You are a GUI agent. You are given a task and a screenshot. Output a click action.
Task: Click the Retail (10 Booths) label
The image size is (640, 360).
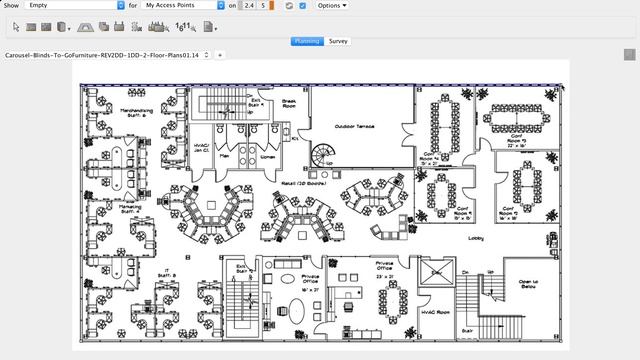pyautogui.click(x=304, y=184)
